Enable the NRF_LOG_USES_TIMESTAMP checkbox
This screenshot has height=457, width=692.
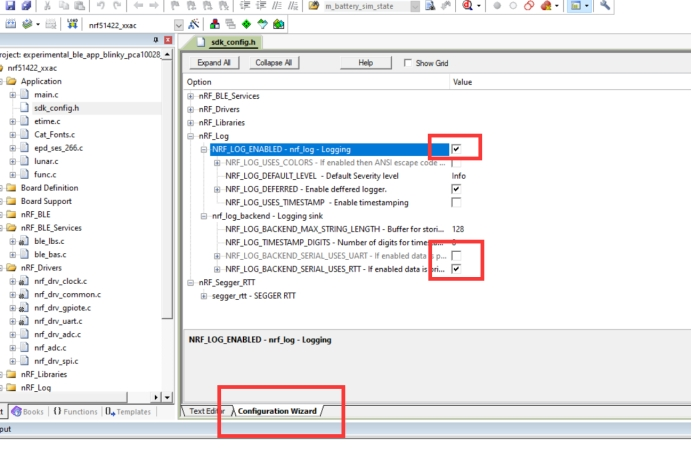pyautogui.click(x=456, y=202)
